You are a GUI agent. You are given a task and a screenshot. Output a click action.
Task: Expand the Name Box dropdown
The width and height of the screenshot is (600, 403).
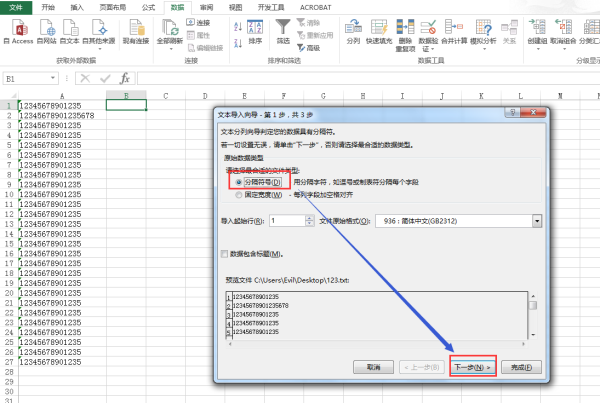53,78
